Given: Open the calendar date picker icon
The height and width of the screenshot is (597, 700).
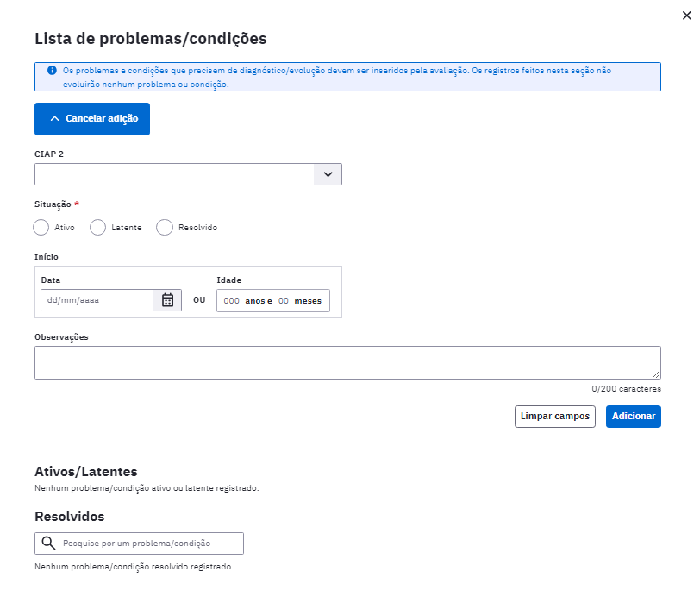Looking at the screenshot, I should coord(167,300).
